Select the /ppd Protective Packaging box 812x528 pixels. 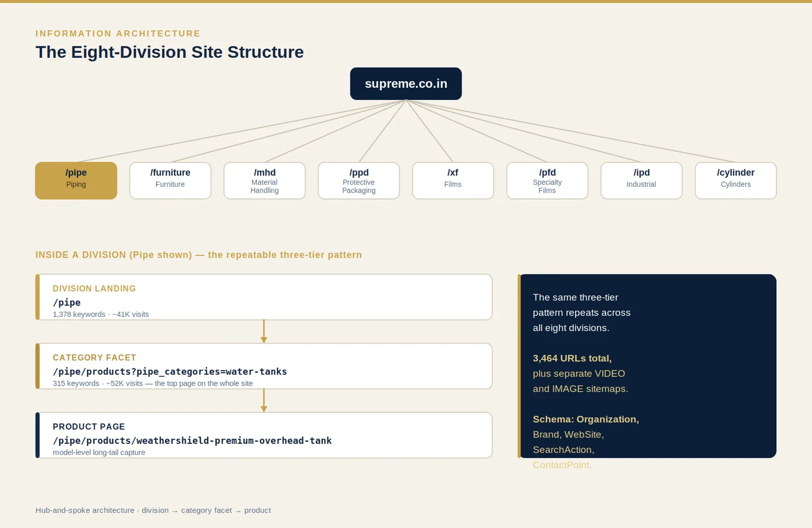point(359,180)
